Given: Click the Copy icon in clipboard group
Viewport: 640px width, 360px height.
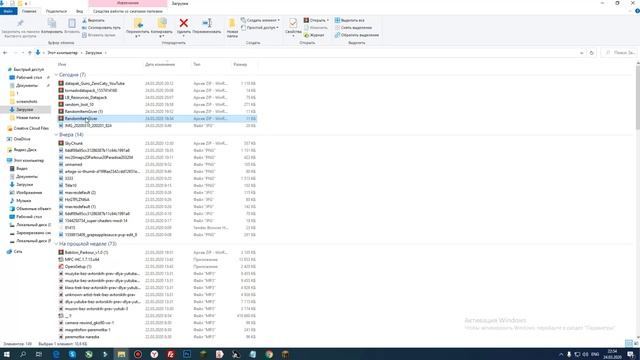Looking at the screenshot, I should [x=52, y=23].
